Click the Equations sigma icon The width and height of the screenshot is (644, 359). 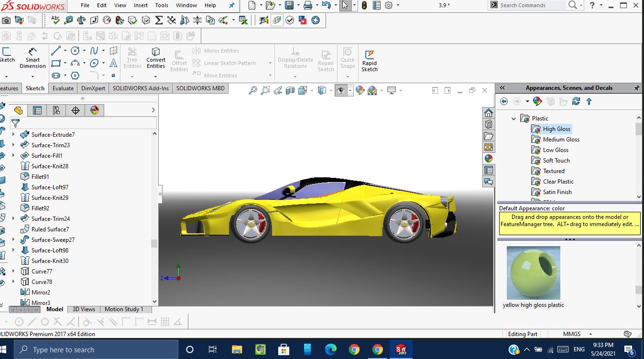click(159, 20)
